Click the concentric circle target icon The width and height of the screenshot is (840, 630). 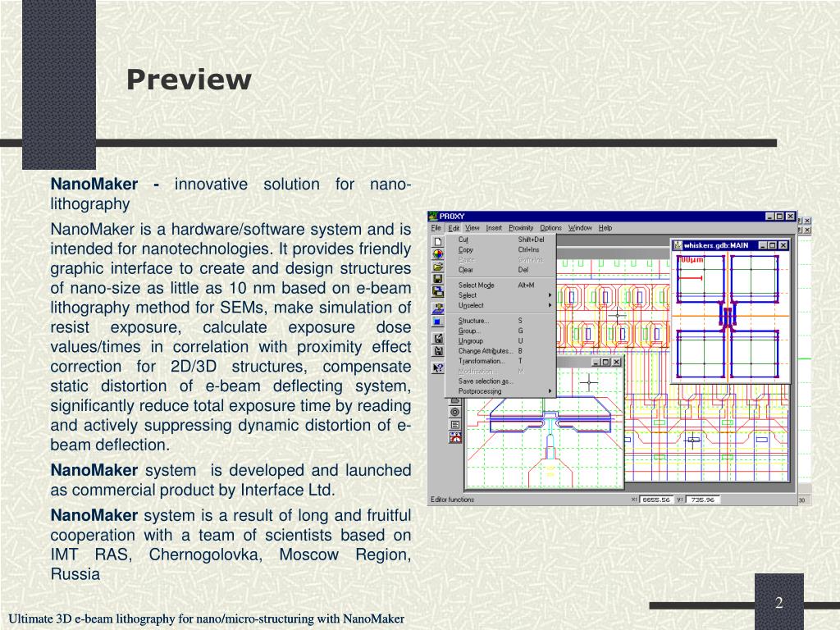point(454,412)
